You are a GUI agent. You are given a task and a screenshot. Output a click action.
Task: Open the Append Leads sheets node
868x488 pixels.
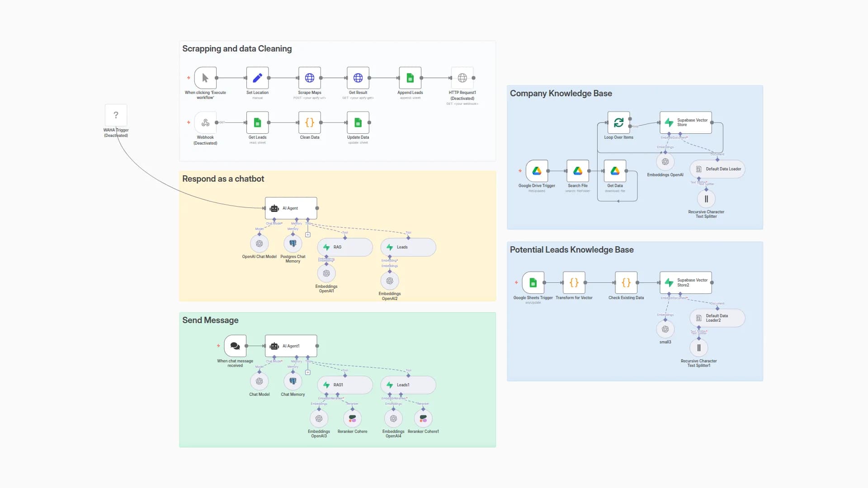coord(410,78)
